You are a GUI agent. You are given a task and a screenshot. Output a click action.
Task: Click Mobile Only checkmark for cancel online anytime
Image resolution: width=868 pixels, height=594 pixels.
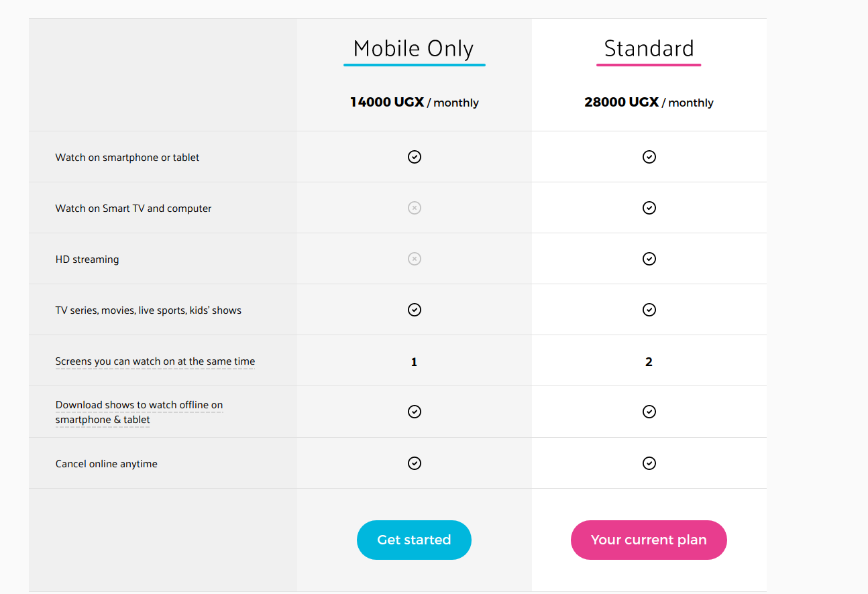[x=415, y=463]
